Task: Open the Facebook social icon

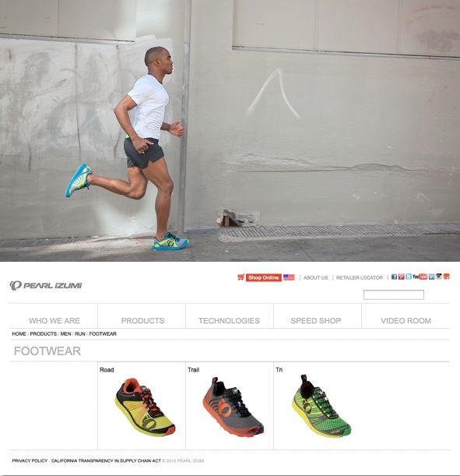Action: pyautogui.click(x=394, y=277)
